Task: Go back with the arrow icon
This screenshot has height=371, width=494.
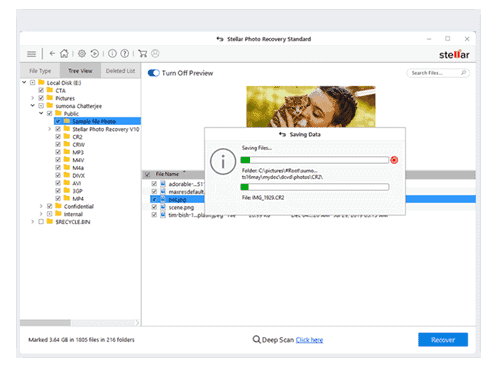Action: point(52,53)
